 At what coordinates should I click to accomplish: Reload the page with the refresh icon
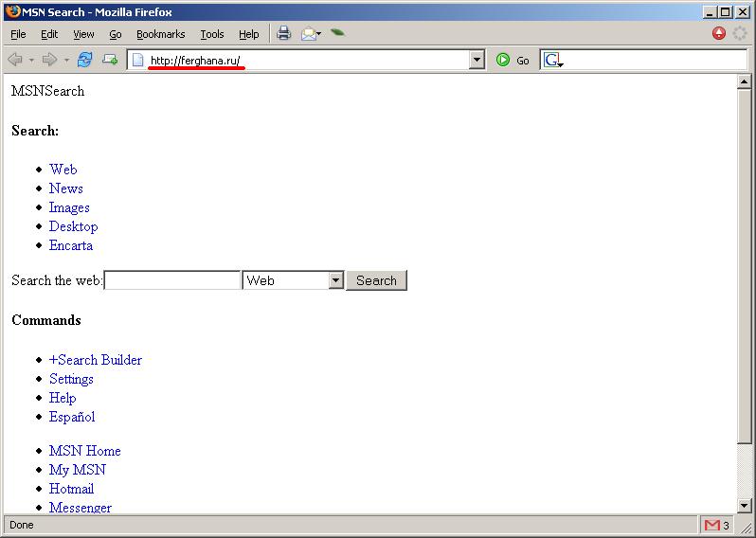(x=85, y=60)
